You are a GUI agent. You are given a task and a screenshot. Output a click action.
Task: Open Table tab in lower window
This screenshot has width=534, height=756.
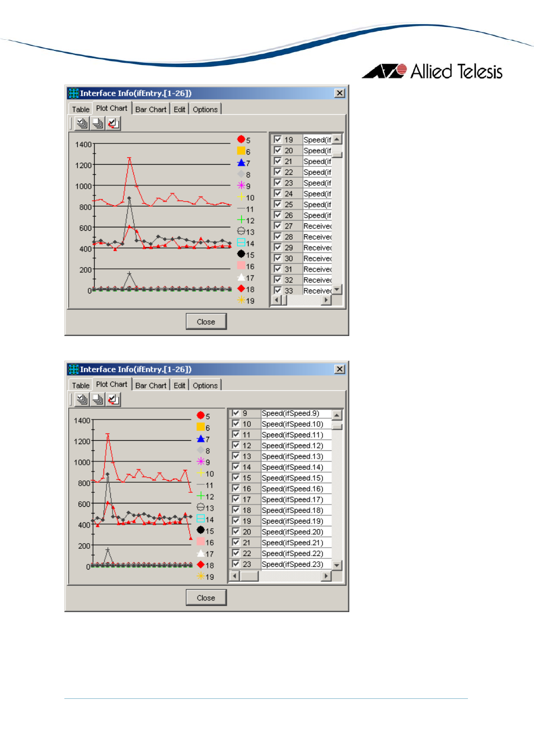[81, 385]
